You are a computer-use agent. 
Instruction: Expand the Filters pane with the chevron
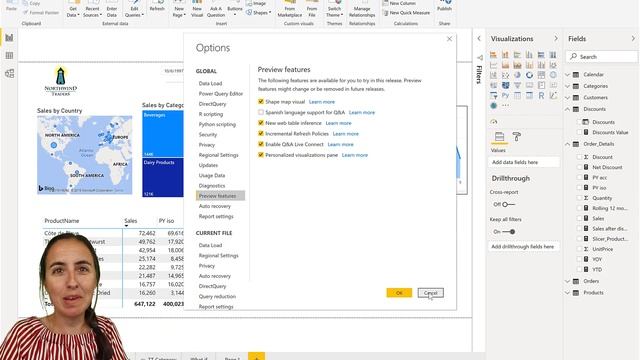[479, 38]
